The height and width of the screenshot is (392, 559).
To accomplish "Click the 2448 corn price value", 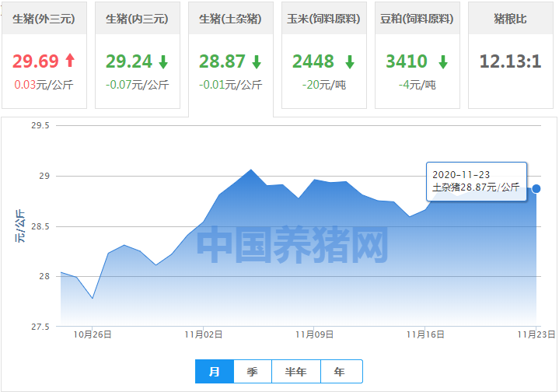I will coord(313,61).
